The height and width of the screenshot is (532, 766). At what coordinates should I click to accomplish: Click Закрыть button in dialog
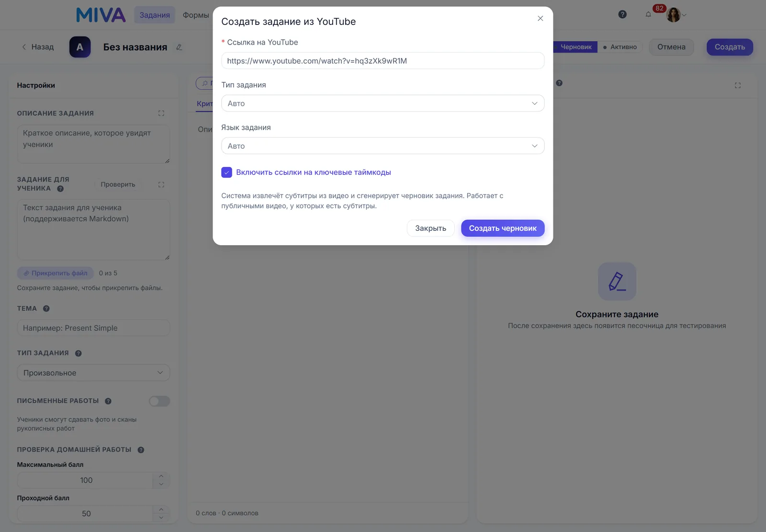[x=430, y=228]
